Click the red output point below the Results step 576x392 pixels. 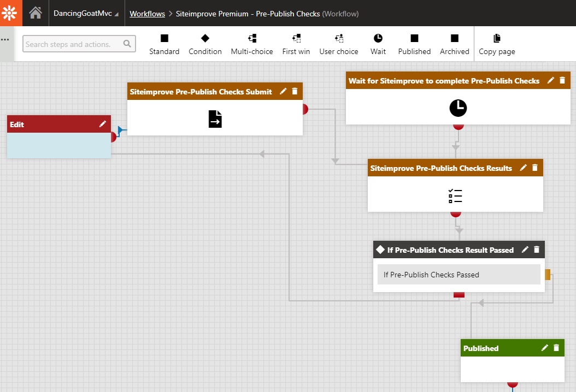[x=456, y=215]
